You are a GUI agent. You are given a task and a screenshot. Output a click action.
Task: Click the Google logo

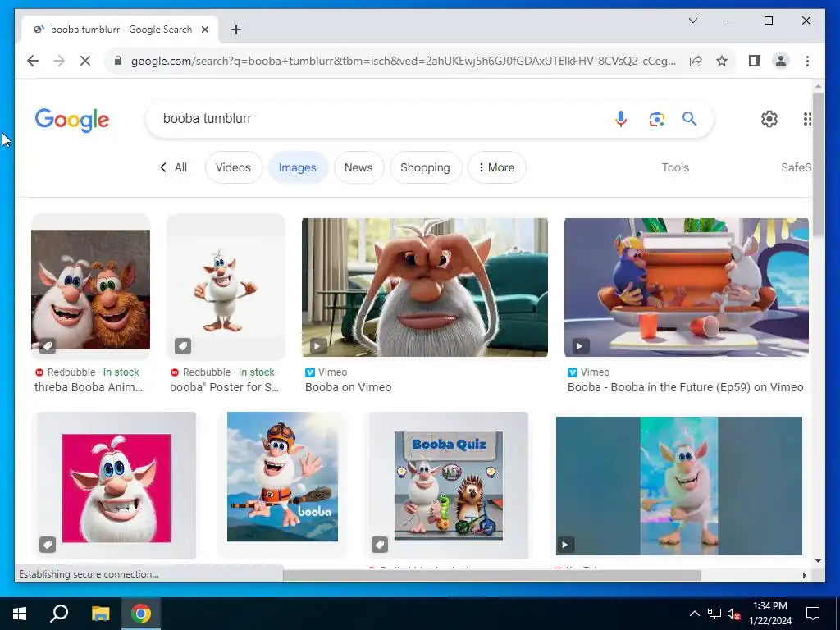click(72, 120)
